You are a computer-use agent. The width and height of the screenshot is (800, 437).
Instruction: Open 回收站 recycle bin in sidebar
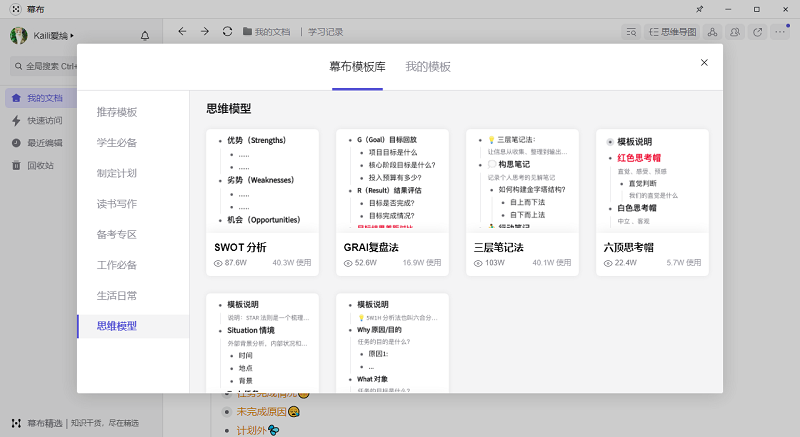tap(44, 165)
